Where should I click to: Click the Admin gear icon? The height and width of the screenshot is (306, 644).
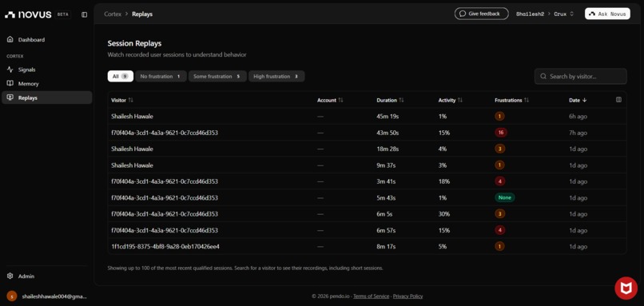[x=10, y=276]
